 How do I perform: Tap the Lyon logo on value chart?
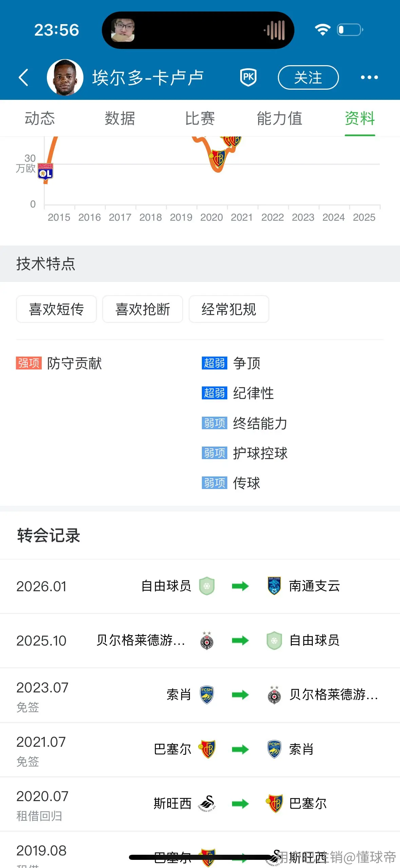[x=45, y=171]
